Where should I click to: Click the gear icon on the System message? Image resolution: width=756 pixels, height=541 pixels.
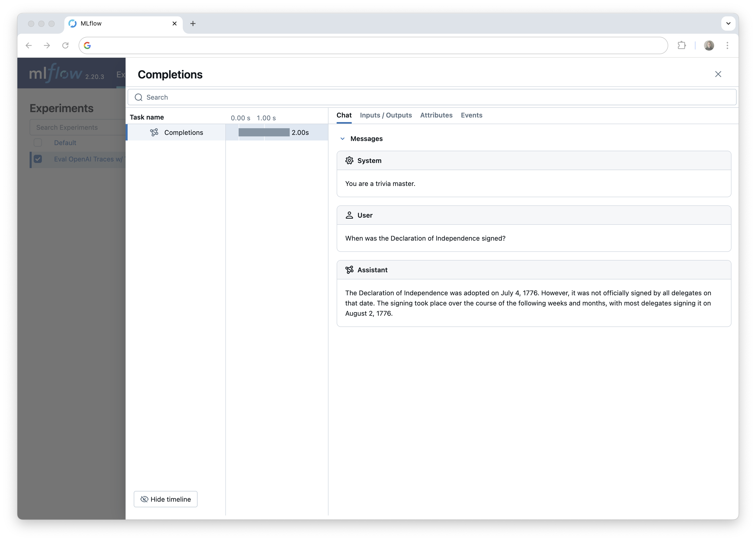click(349, 160)
